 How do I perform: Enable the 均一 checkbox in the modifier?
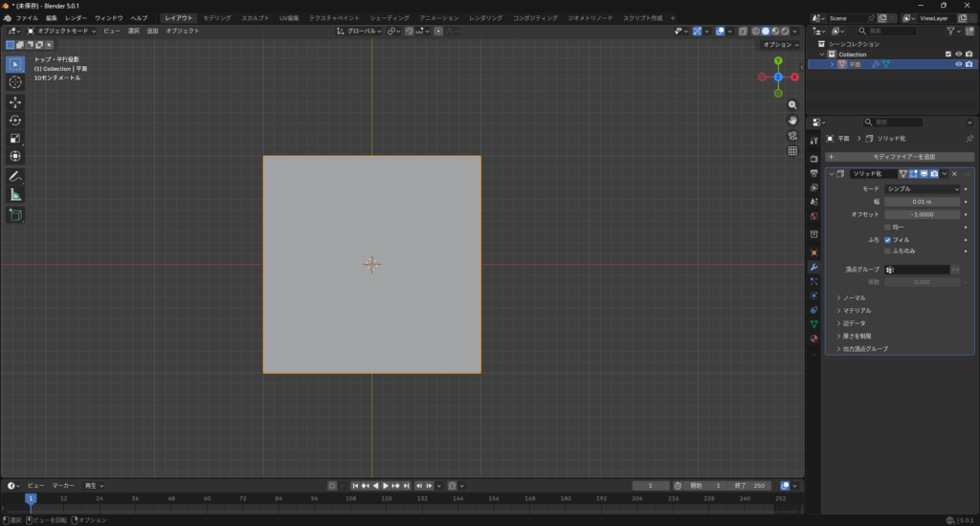(x=888, y=227)
